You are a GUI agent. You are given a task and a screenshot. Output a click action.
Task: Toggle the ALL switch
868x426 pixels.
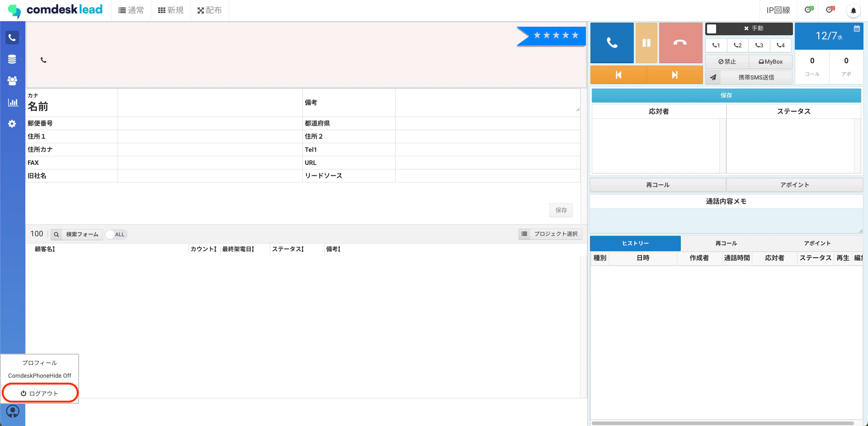116,234
